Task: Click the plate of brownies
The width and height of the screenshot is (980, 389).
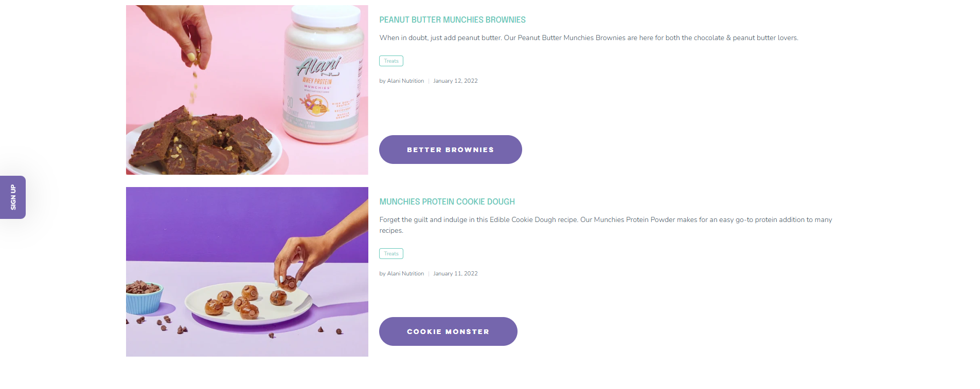Action: pyautogui.click(x=204, y=144)
